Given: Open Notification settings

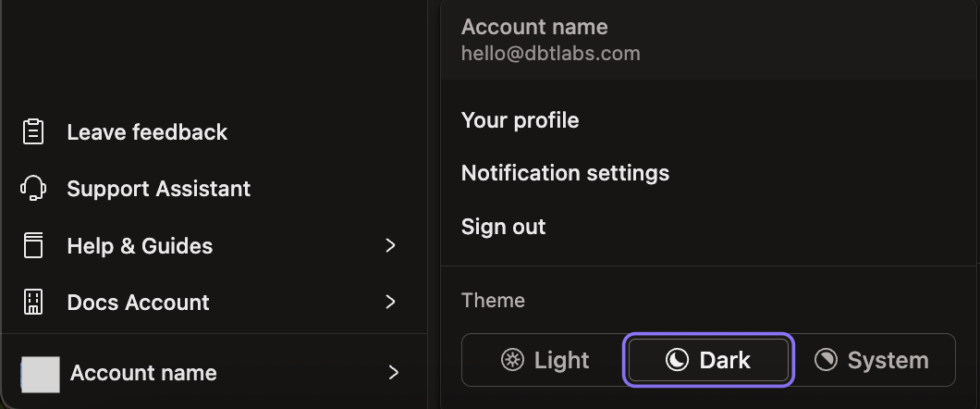Looking at the screenshot, I should tap(565, 173).
